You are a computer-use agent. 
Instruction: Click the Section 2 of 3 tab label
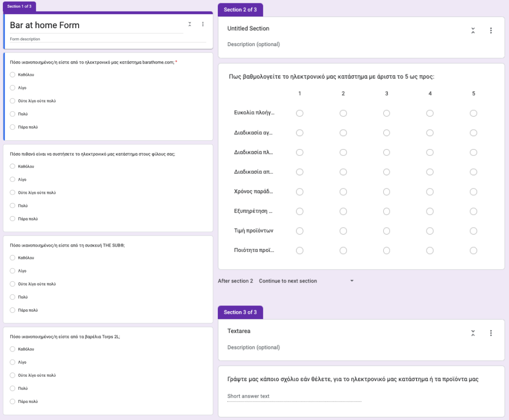pyautogui.click(x=240, y=10)
